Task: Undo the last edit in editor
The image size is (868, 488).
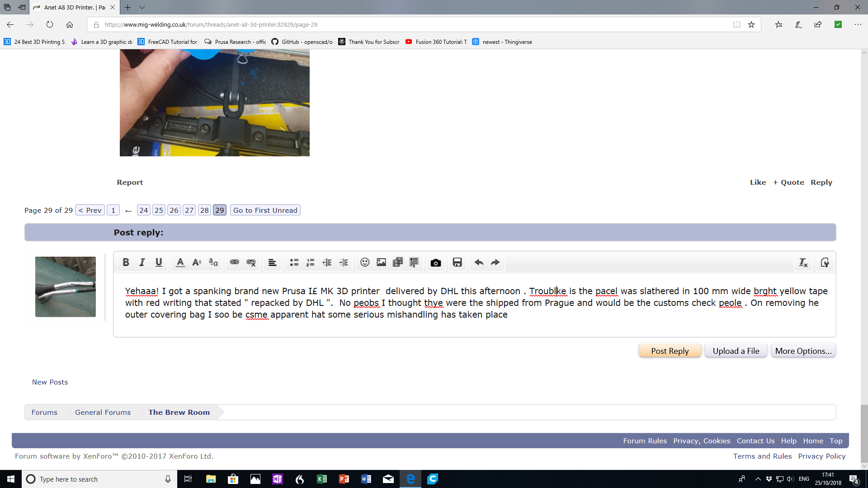Action: [479, 263]
